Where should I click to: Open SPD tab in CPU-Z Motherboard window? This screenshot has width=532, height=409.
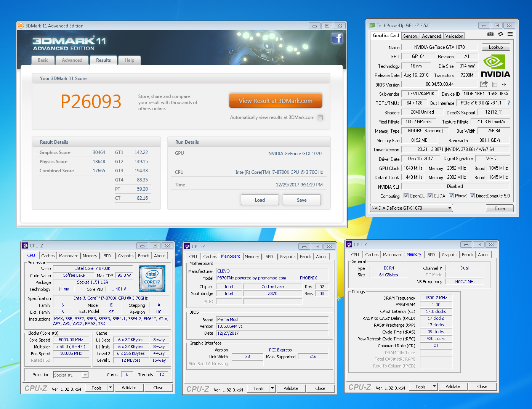click(269, 257)
